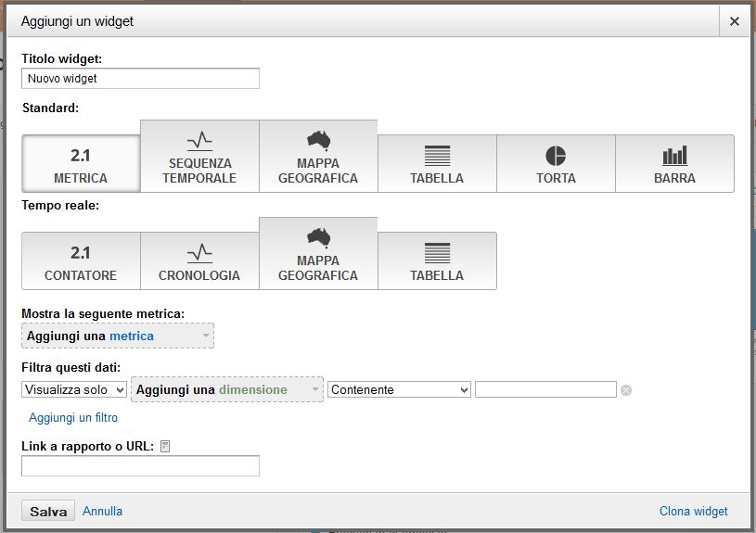Choose the Barra bar chart widget
Image resolution: width=756 pixels, height=533 pixels.
tap(674, 164)
